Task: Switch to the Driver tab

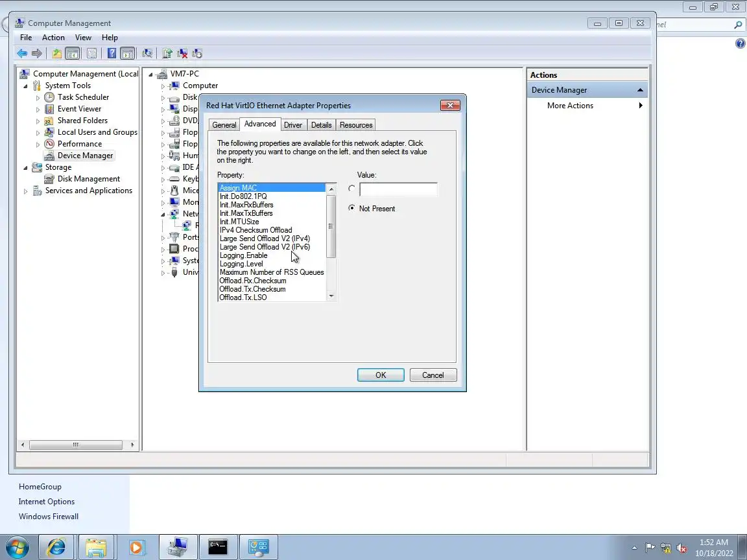Action: (x=293, y=124)
